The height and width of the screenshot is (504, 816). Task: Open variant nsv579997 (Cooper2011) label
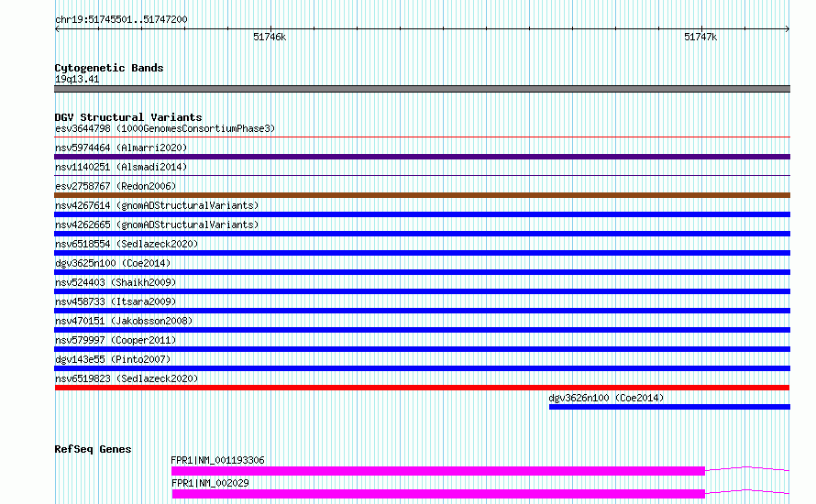click(x=116, y=340)
